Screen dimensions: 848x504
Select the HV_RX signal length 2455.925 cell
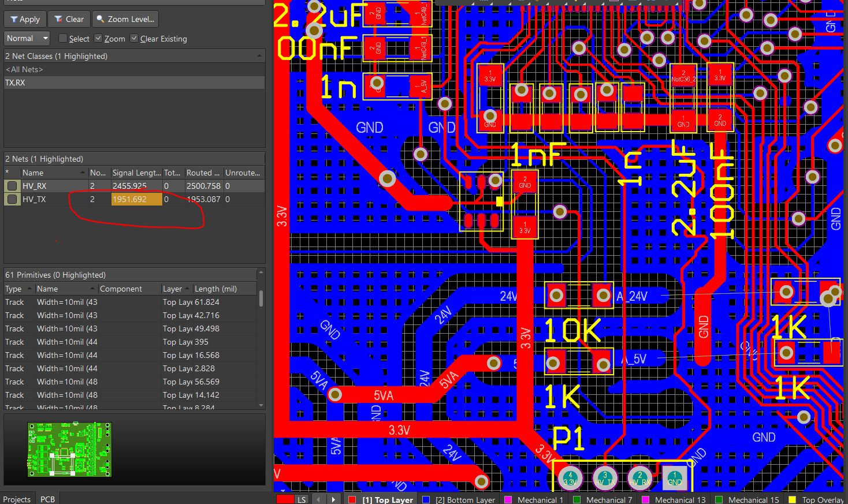click(136, 186)
